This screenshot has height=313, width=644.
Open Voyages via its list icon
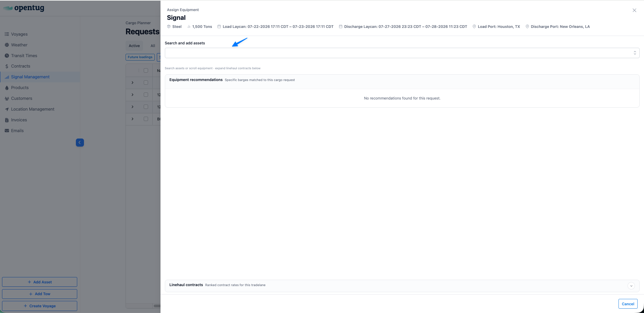pos(7,34)
